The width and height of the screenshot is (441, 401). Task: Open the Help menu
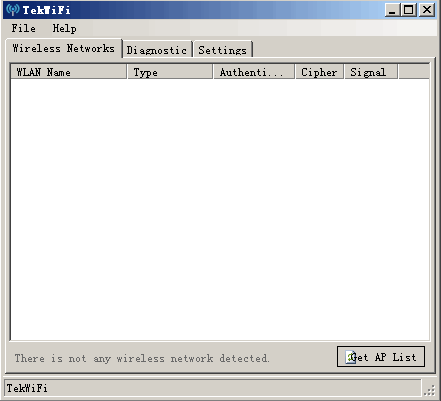point(64,28)
